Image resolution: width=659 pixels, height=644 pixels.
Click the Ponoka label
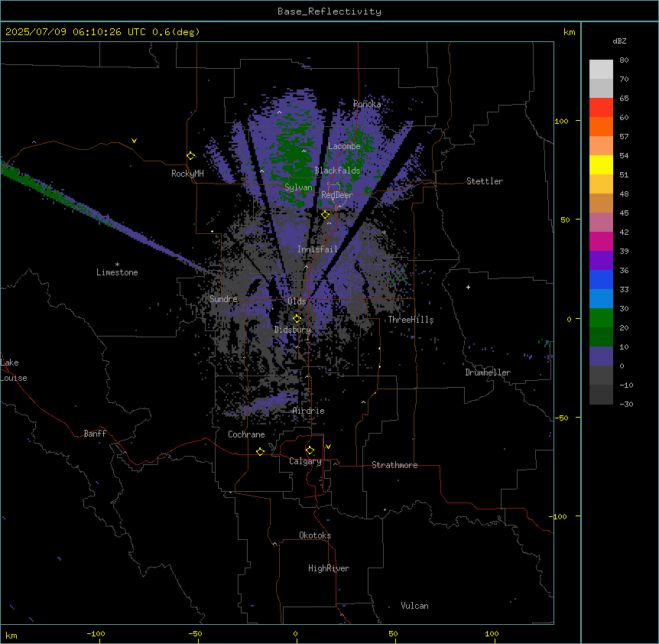(367, 104)
